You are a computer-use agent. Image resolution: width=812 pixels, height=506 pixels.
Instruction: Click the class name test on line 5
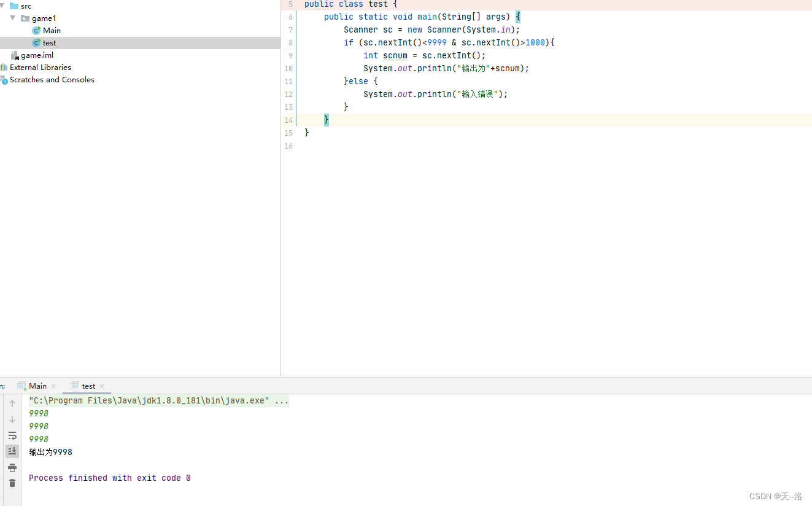tap(378, 4)
